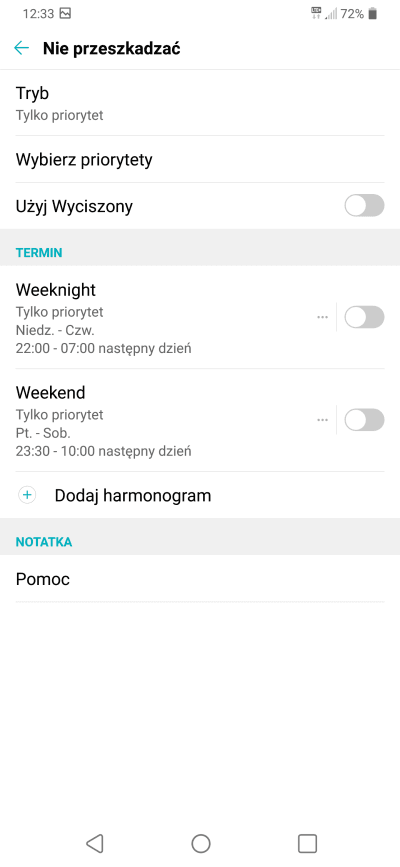Screen dimensions: 400x867
Task: Open Weeknight more options dots
Action: click(x=323, y=317)
